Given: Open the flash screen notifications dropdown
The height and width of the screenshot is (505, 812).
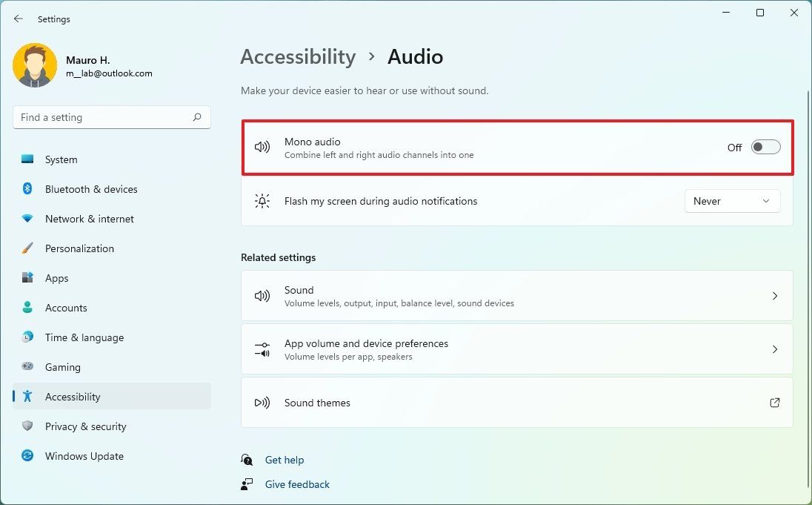Looking at the screenshot, I should coord(732,201).
